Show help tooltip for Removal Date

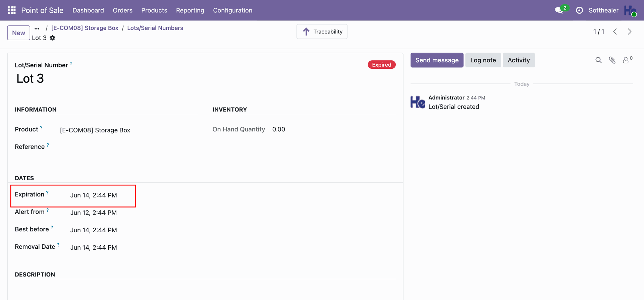pos(58,245)
